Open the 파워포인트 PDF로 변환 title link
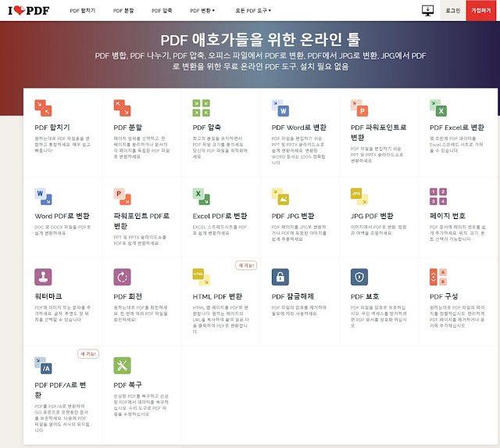 point(141,220)
